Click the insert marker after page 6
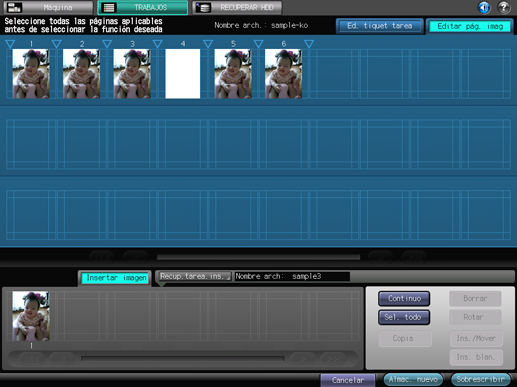 [309, 44]
